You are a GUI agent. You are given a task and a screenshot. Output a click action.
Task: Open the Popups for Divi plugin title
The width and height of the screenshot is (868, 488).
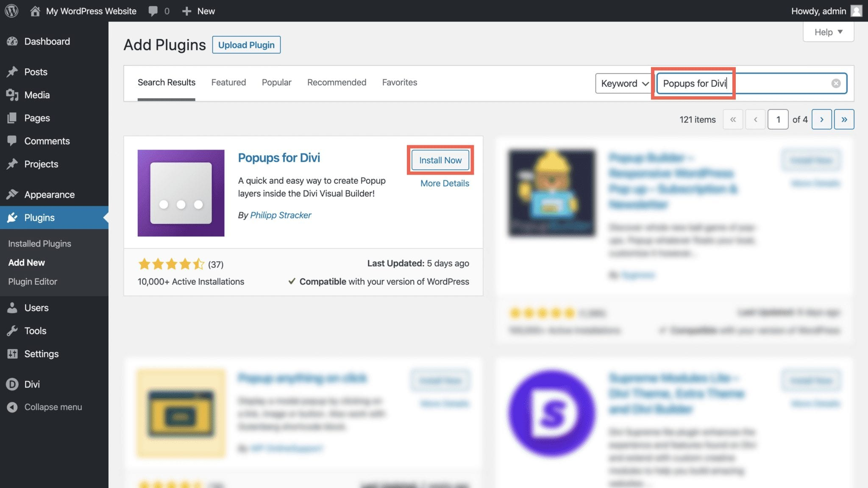[x=279, y=158]
